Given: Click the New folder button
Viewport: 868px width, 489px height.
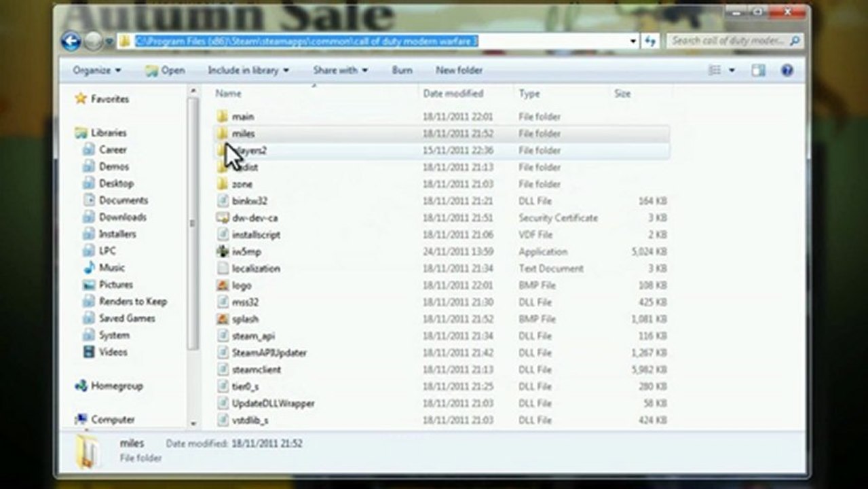Looking at the screenshot, I should click(x=459, y=70).
